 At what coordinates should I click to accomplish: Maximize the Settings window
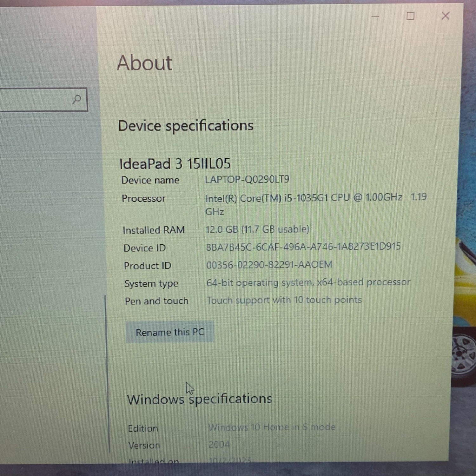(x=410, y=16)
